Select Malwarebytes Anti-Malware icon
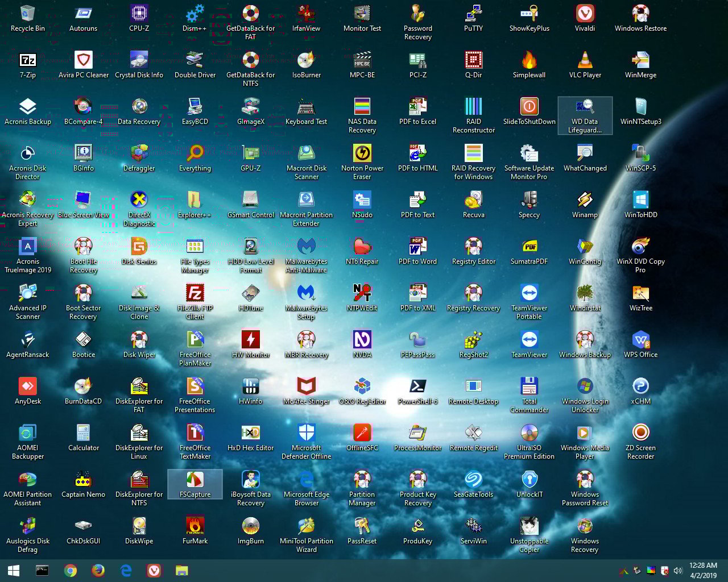 coord(306,255)
